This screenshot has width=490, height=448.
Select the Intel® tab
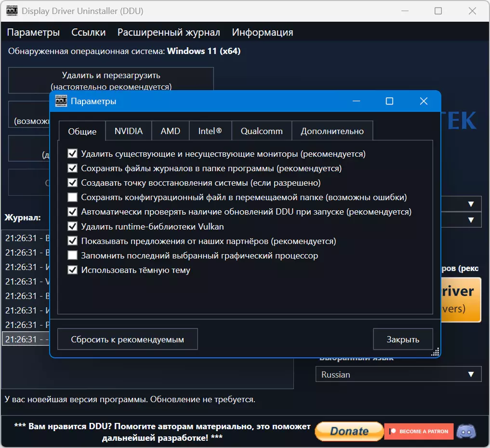coord(210,131)
